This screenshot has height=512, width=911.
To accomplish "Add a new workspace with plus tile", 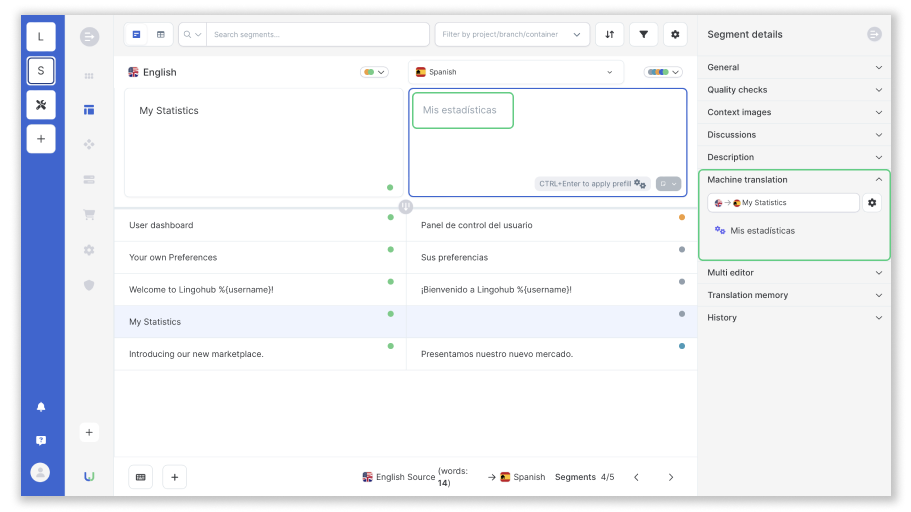I will click(41, 139).
